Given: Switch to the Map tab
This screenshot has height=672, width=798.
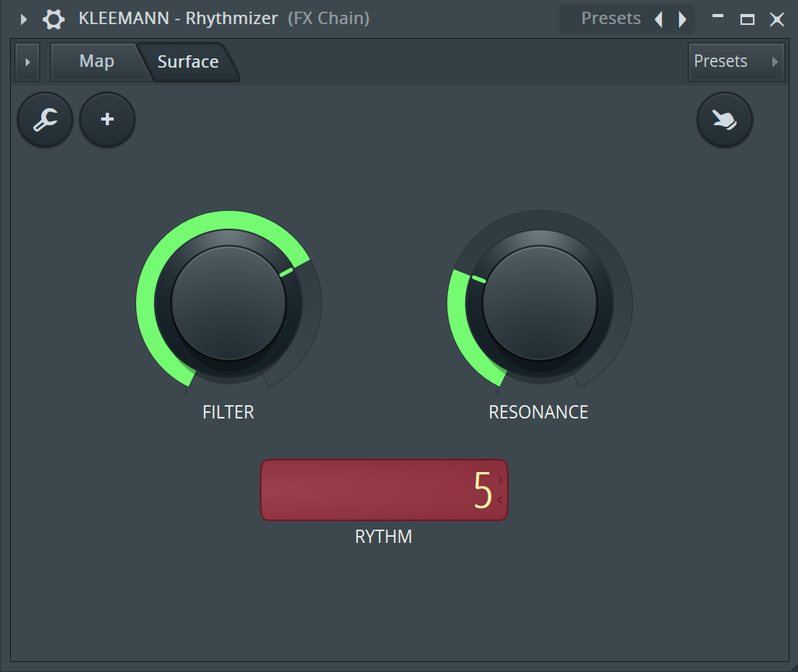Looking at the screenshot, I should [x=96, y=61].
